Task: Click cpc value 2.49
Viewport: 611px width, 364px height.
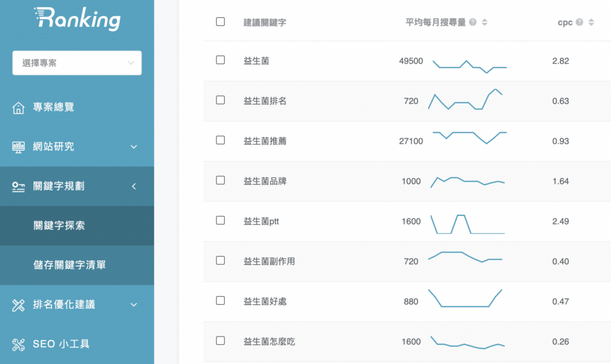Action: (x=560, y=221)
